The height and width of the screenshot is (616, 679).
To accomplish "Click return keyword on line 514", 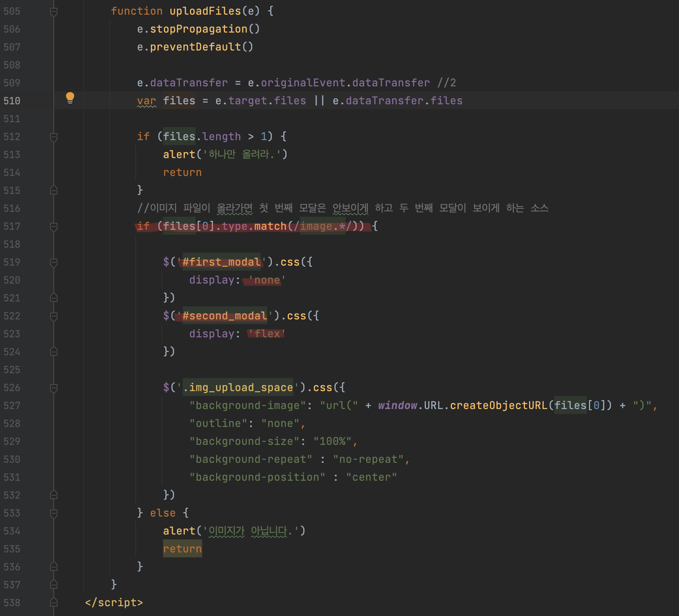I will click(183, 172).
